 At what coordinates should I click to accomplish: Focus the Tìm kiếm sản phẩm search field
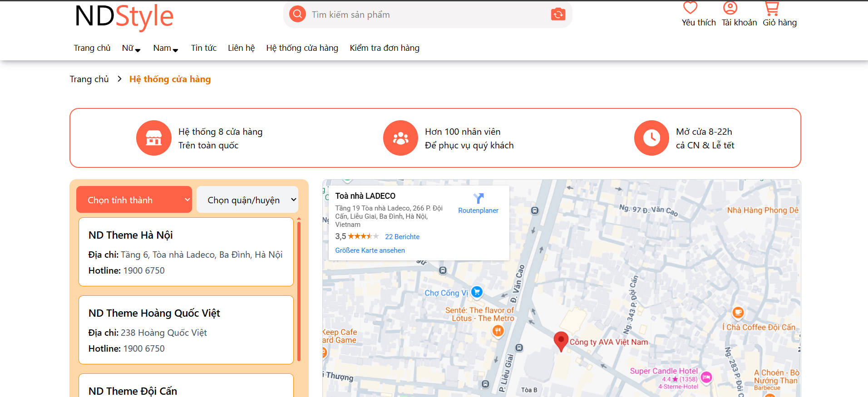[x=428, y=15]
